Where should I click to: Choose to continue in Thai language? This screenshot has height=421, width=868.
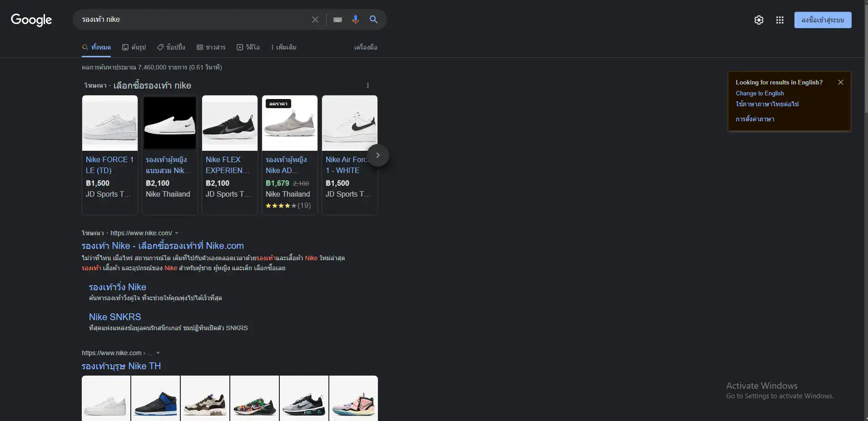coord(767,104)
